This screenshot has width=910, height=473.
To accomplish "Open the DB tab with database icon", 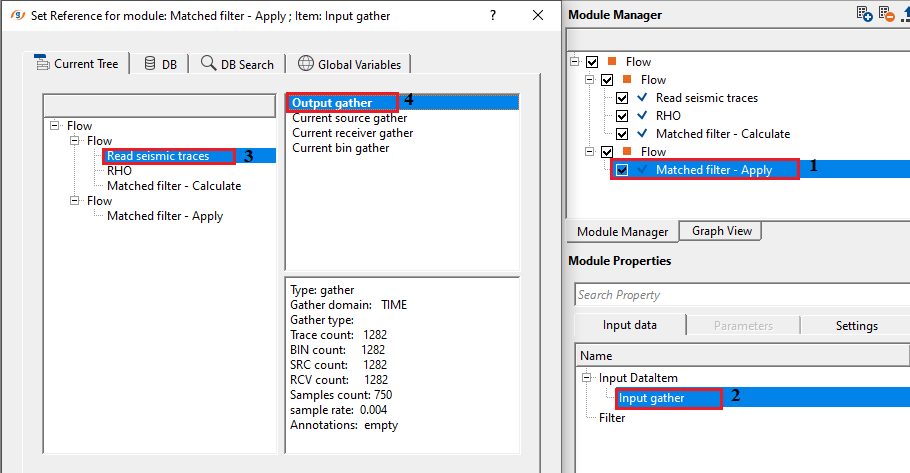I will (x=160, y=64).
